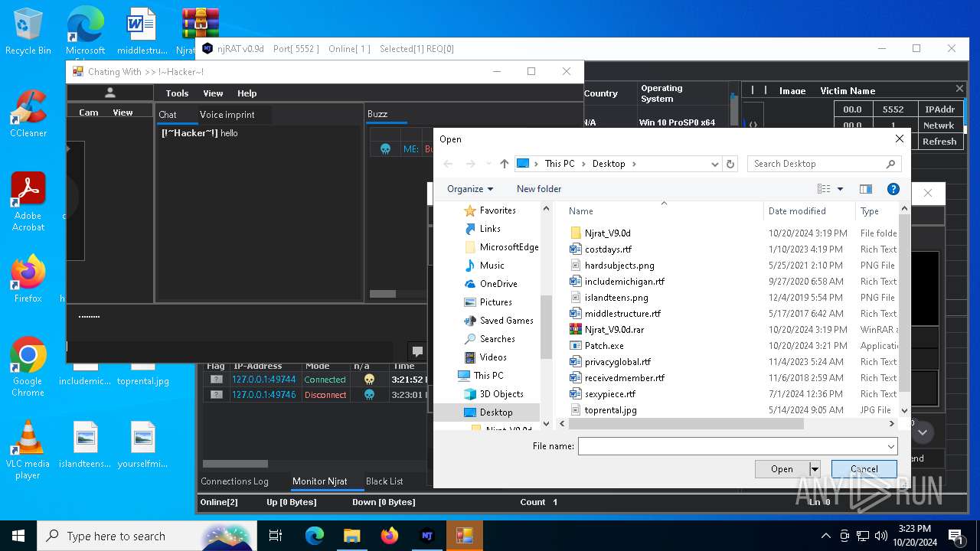
Task: Open the Organize dropdown menu
Action: click(470, 189)
